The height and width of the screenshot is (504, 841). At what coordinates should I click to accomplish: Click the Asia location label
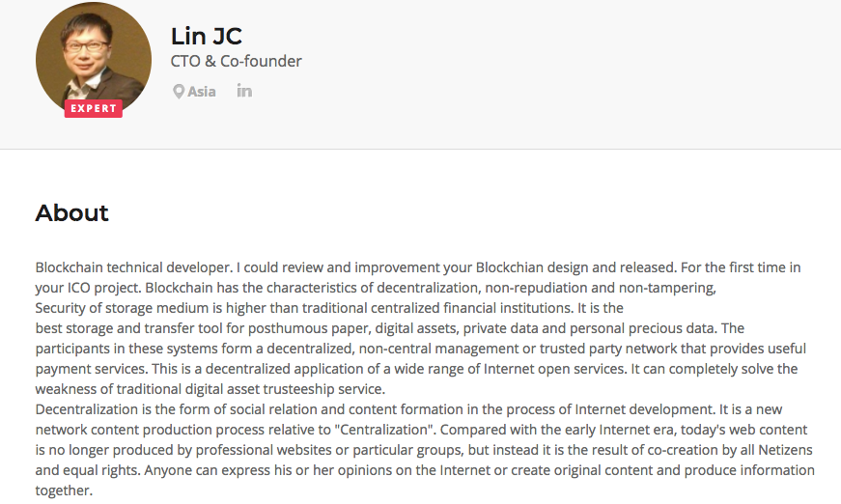[202, 92]
